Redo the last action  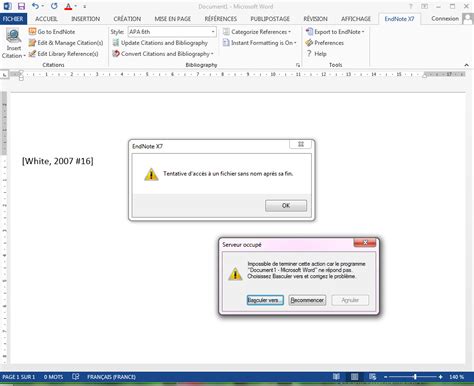click(x=54, y=6)
